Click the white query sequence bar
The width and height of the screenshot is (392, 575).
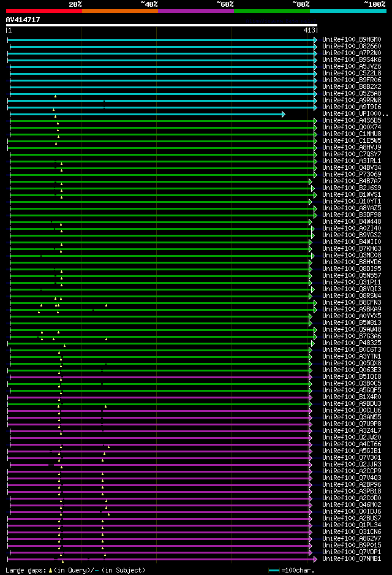[x=162, y=25]
